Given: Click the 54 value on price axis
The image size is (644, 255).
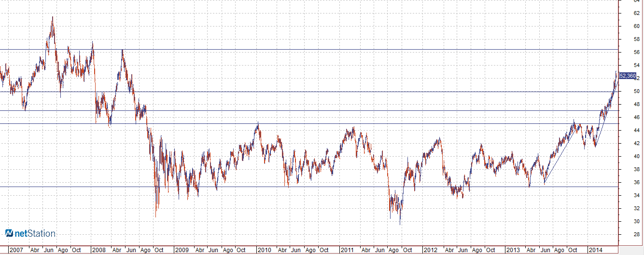Looking at the screenshot, I should click(x=637, y=65).
